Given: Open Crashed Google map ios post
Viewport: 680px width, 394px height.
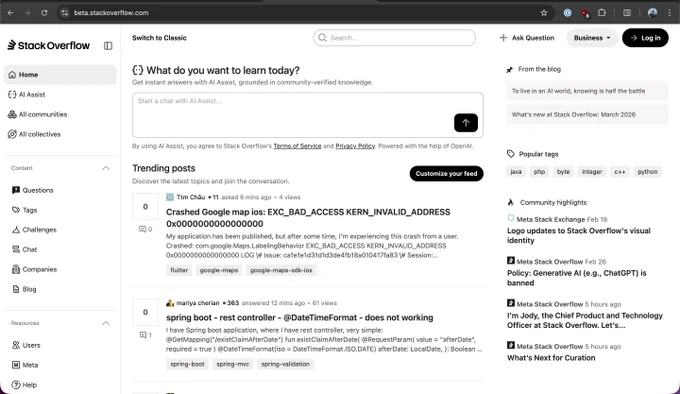Looking at the screenshot, I should [308, 218].
